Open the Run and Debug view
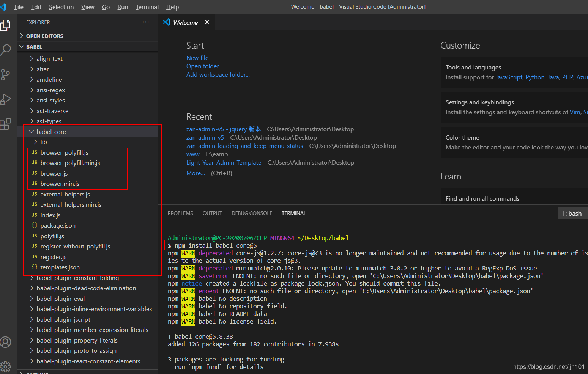This screenshot has width=588, height=374. click(5, 99)
